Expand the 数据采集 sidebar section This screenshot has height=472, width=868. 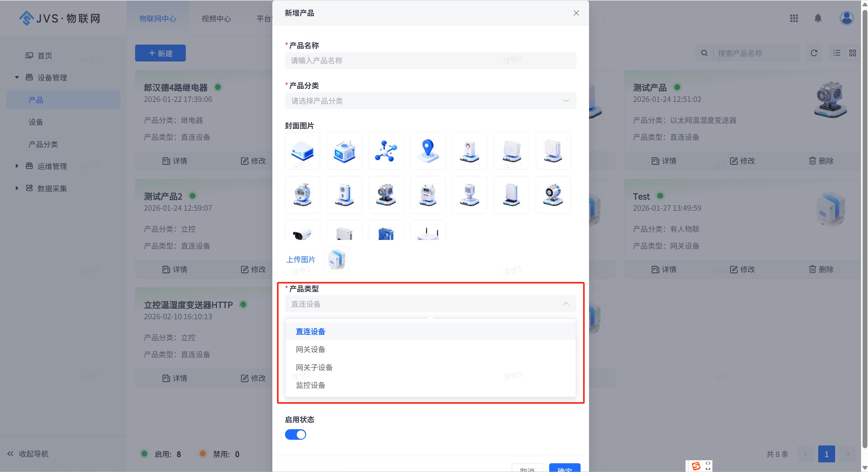[x=17, y=188]
